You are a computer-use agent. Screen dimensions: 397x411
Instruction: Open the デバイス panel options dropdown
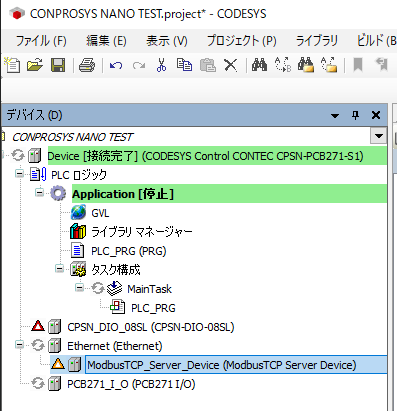[335, 116]
